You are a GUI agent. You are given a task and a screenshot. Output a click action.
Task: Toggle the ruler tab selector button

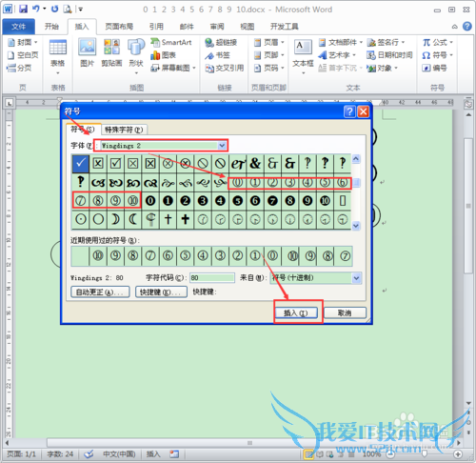tap(10, 103)
